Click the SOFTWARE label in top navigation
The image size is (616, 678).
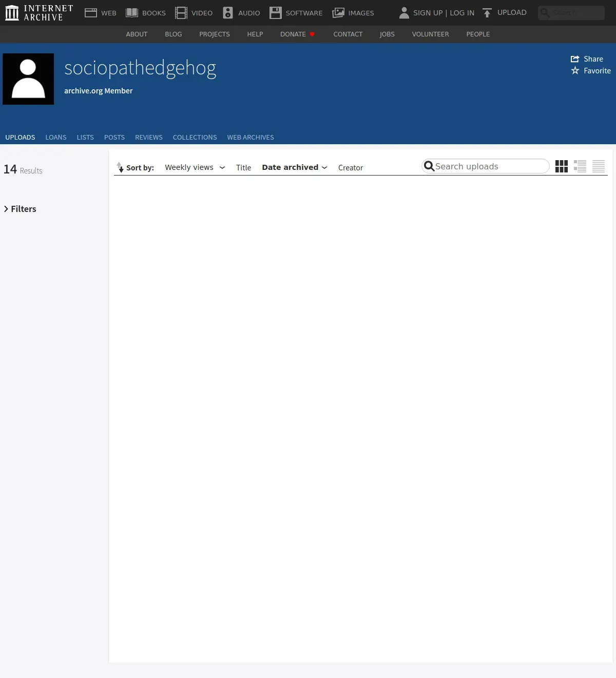pyautogui.click(x=304, y=13)
